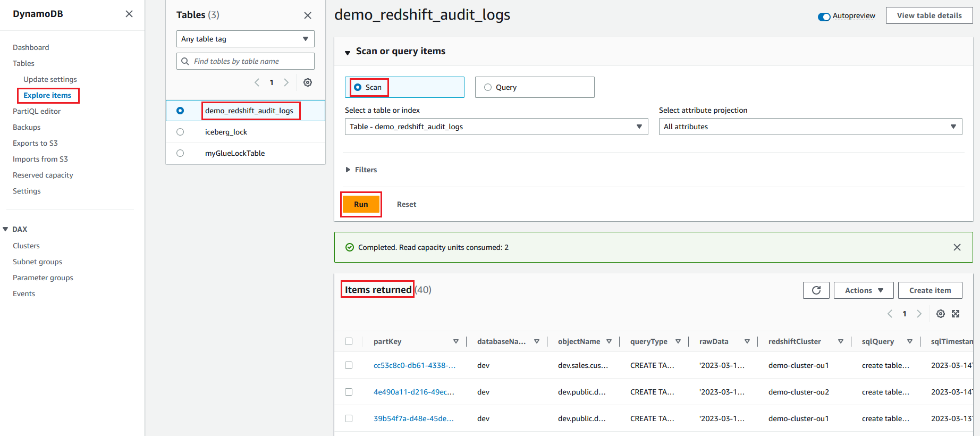
Task: Open Imports from S3 page
Action: [x=40, y=159]
